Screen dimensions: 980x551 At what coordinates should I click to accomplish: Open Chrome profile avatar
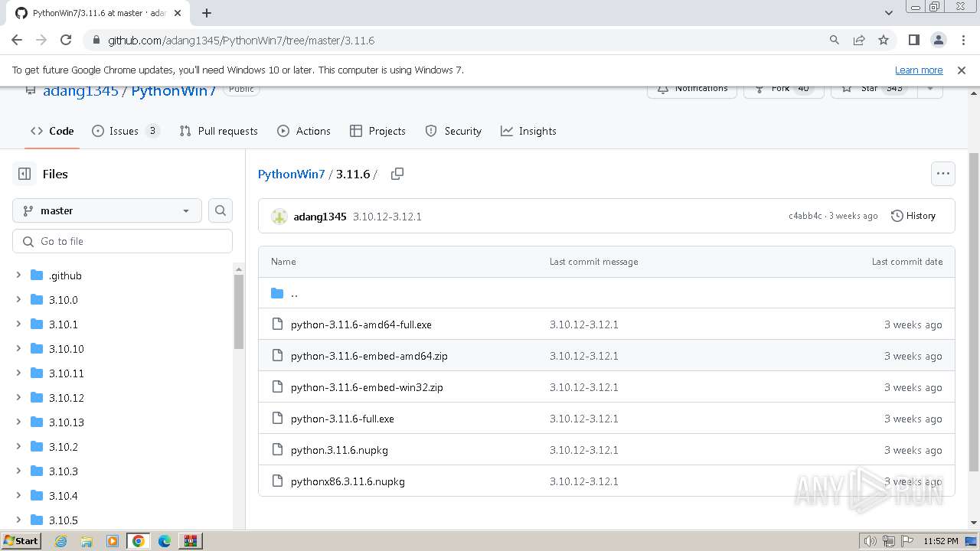tap(939, 40)
